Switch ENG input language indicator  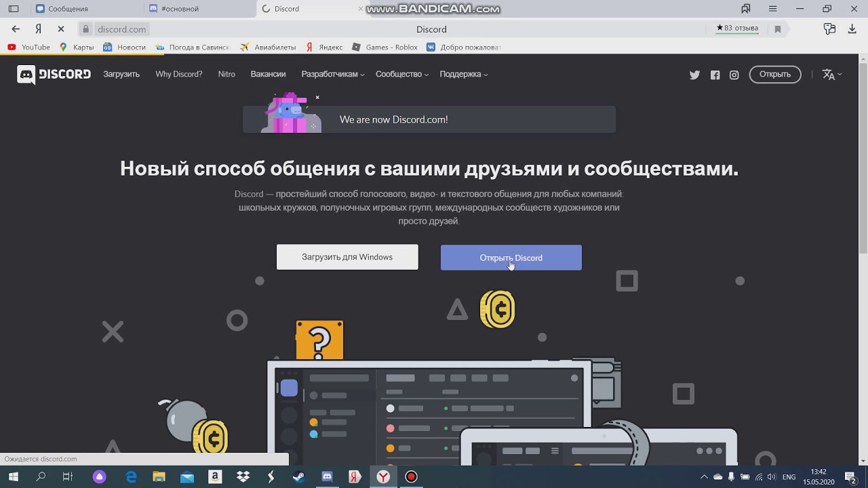click(x=789, y=477)
